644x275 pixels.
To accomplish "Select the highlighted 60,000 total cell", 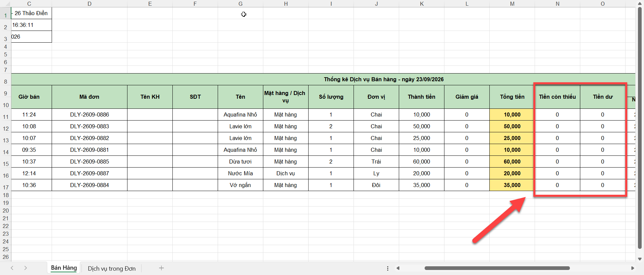I will pyautogui.click(x=512, y=162).
